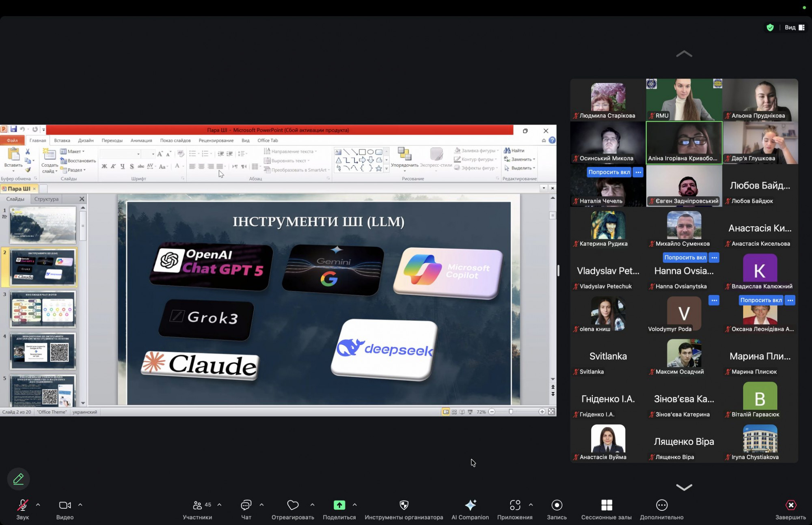Image resolution: width=812 pixels, height=525 pixels.
Task: Open the Chat panel
Action: click(x=246, y=505)
